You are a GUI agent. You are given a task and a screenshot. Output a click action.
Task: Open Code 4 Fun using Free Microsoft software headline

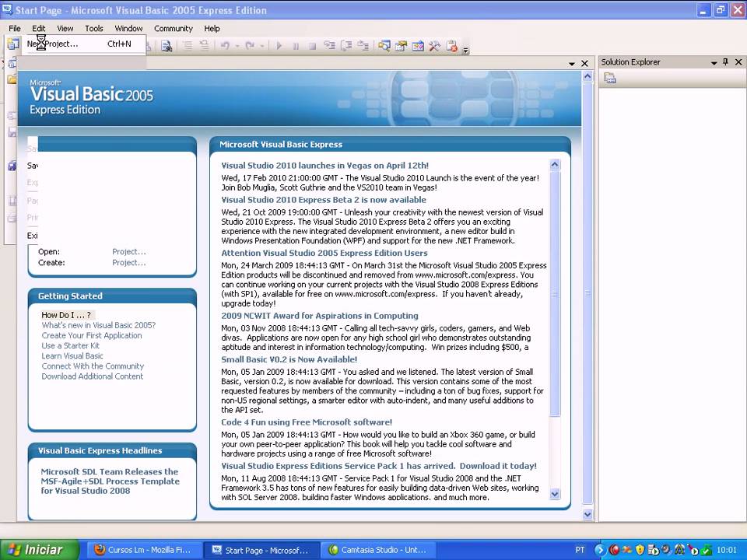coord(307,422)
